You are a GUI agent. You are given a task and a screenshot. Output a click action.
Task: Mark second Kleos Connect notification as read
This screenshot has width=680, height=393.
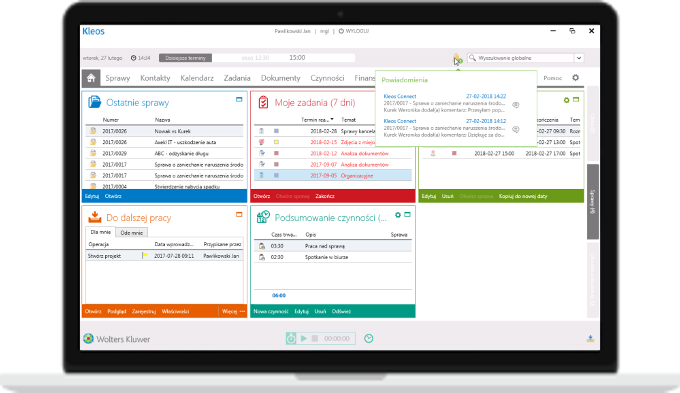coord(516,129)
